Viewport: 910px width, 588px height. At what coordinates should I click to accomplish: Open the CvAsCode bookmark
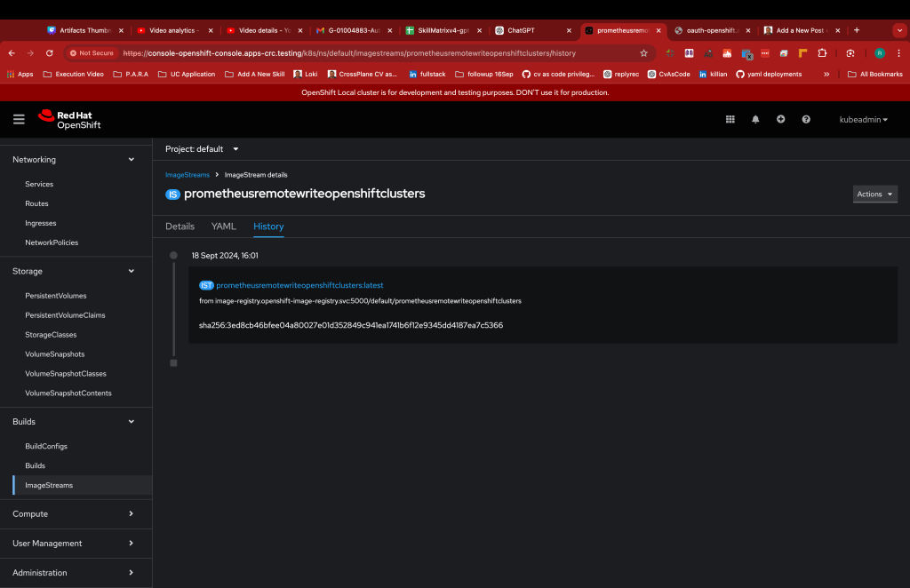pyautogui.click(x=668, y=75)
